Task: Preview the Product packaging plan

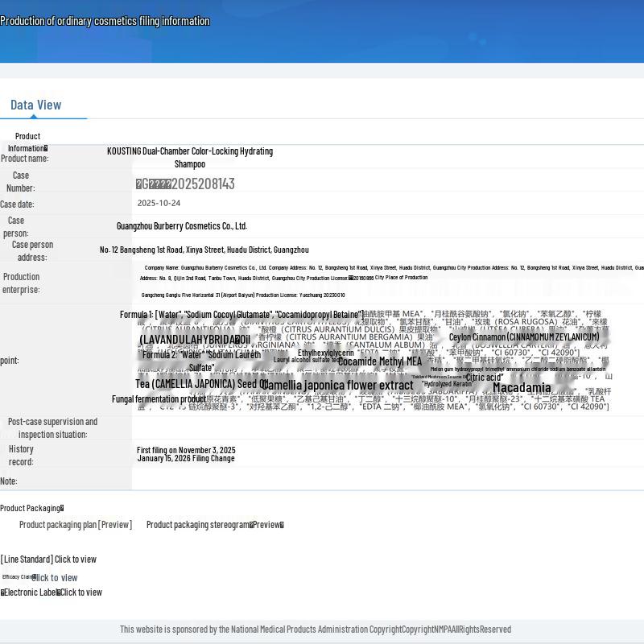Action: (76, 525)
